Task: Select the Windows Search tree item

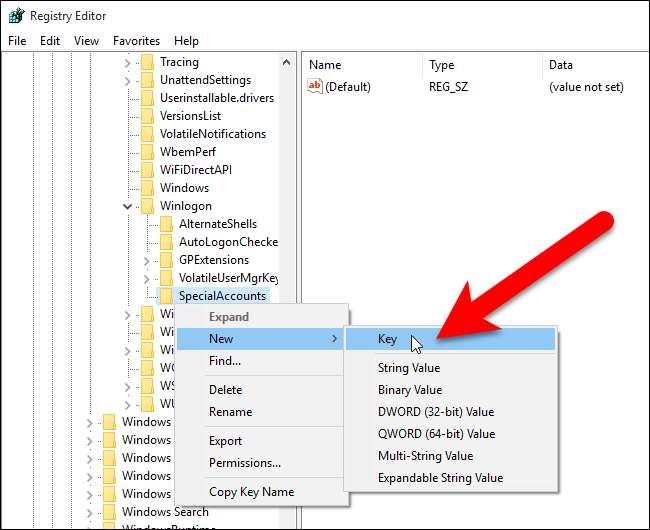Action: click(x=165, y=512)
